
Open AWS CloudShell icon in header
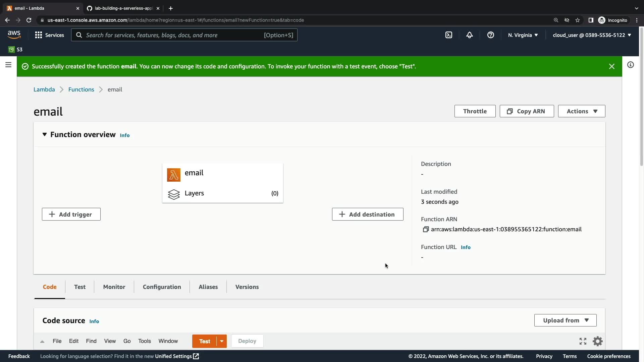tap(448, 35)
